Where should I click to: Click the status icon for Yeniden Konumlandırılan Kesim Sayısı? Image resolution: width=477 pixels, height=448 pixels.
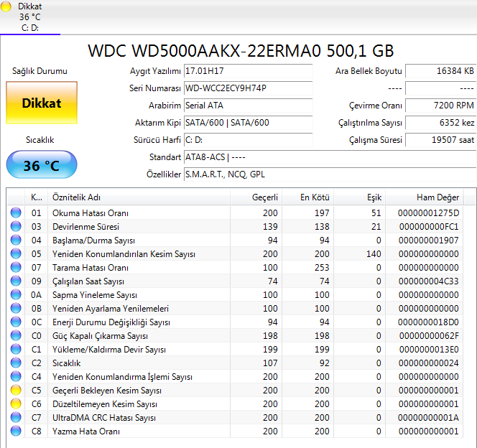(16, 253)
